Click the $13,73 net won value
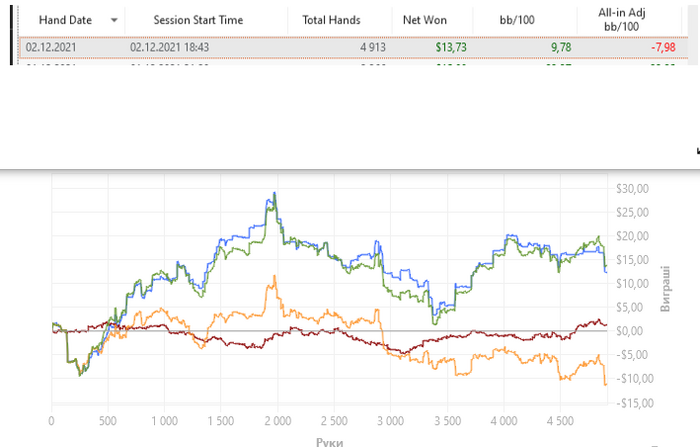 [451, 47]
